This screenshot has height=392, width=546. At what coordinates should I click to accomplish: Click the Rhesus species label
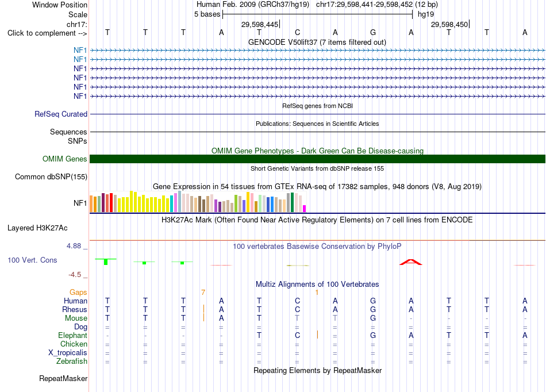[x=75, y=309]
